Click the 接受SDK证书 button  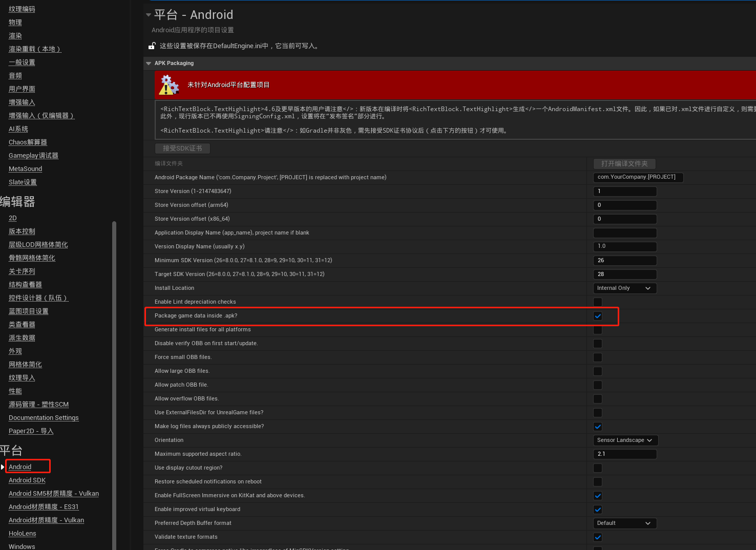click(182, 149)
